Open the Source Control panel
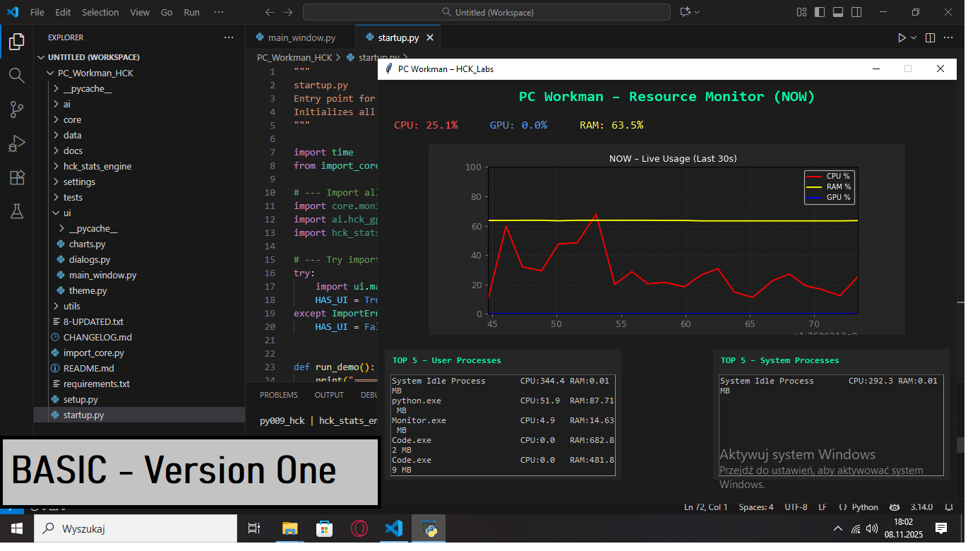Viewport: 980px width, 551px height. (x=16, y=109)
